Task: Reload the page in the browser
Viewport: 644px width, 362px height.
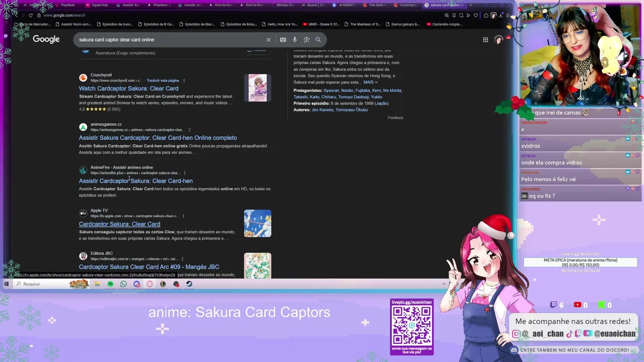Action: (31, 15)
